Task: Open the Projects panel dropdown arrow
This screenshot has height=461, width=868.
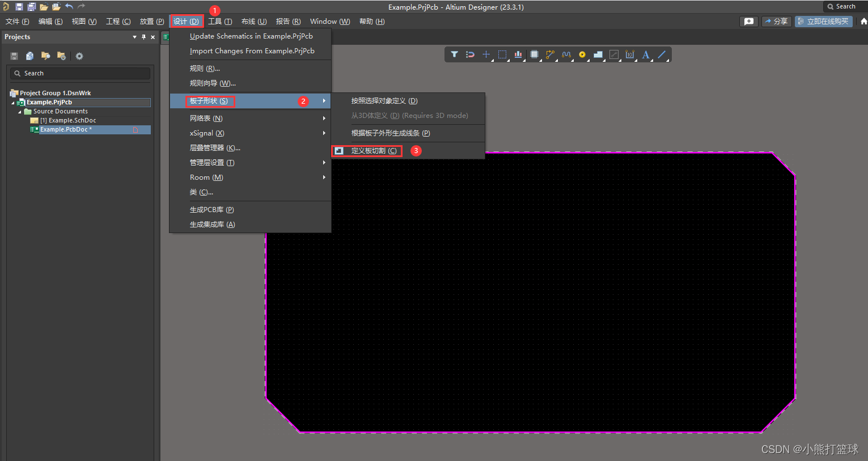Action: [x=134, y=37]
